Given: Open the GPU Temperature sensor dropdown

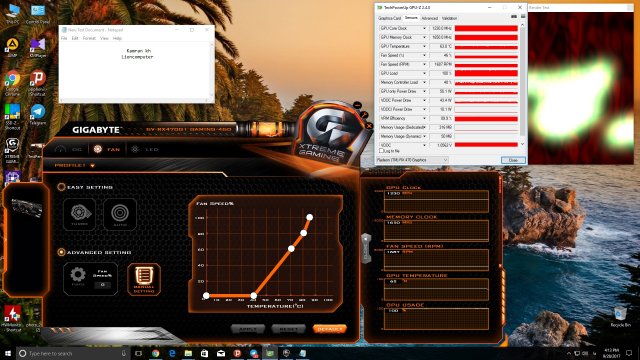Looking at the screenshot, I should coord(424,46).
